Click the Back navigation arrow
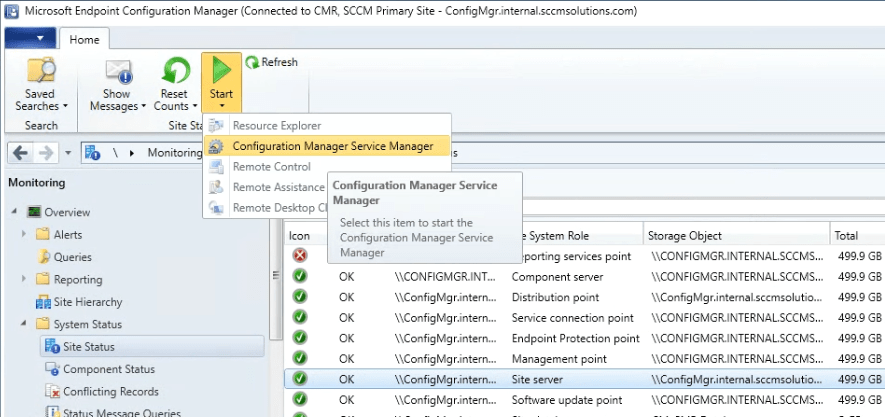This screenshot has width=885, height=417. [19, 153]
